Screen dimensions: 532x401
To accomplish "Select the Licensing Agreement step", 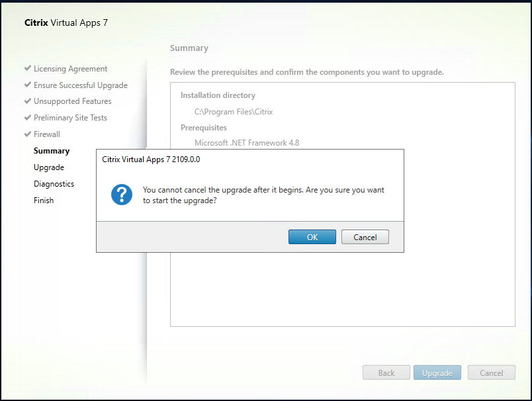I will [70, 69].
